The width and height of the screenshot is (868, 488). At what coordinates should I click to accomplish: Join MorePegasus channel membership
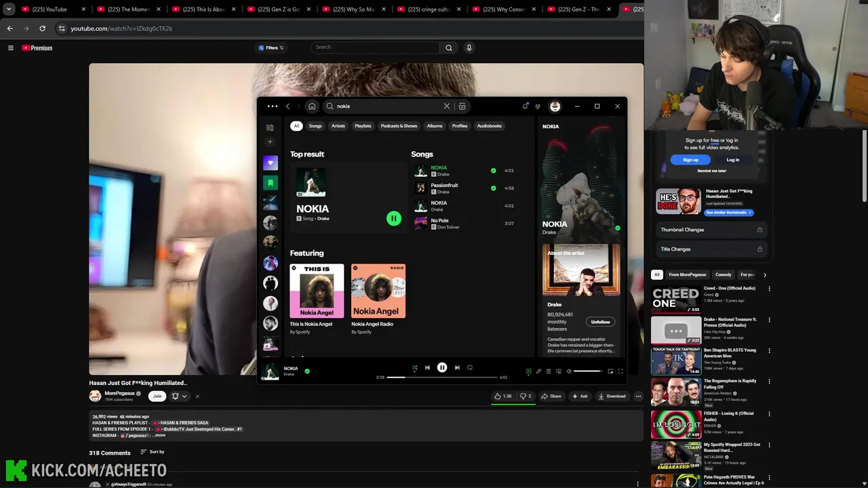coord(157,396)
